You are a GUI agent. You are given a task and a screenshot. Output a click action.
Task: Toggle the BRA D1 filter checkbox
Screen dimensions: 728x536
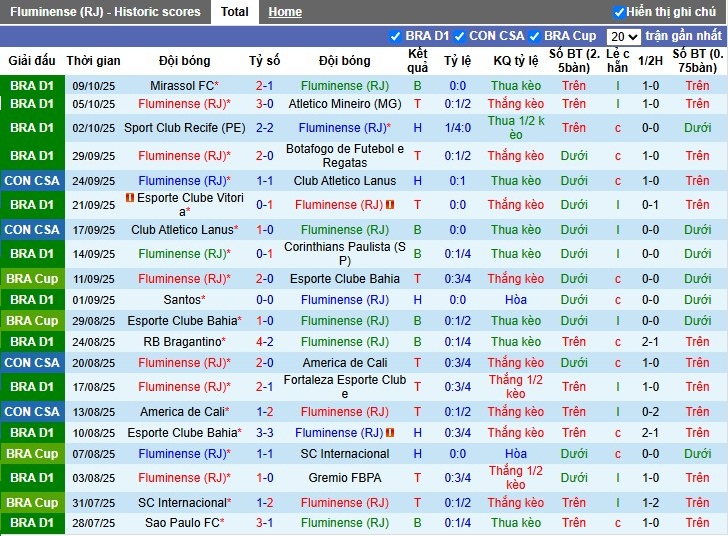(x=396, y=36)
